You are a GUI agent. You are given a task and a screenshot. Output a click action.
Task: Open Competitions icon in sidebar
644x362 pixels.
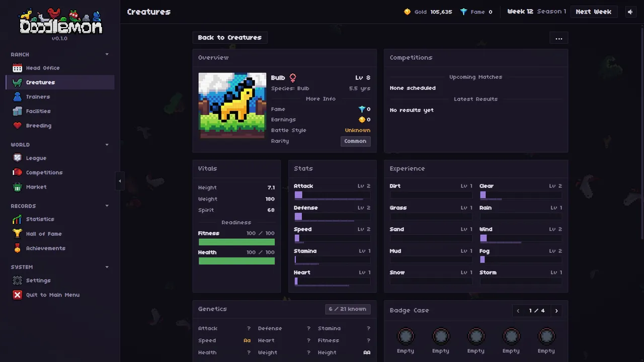pos(18,172)
